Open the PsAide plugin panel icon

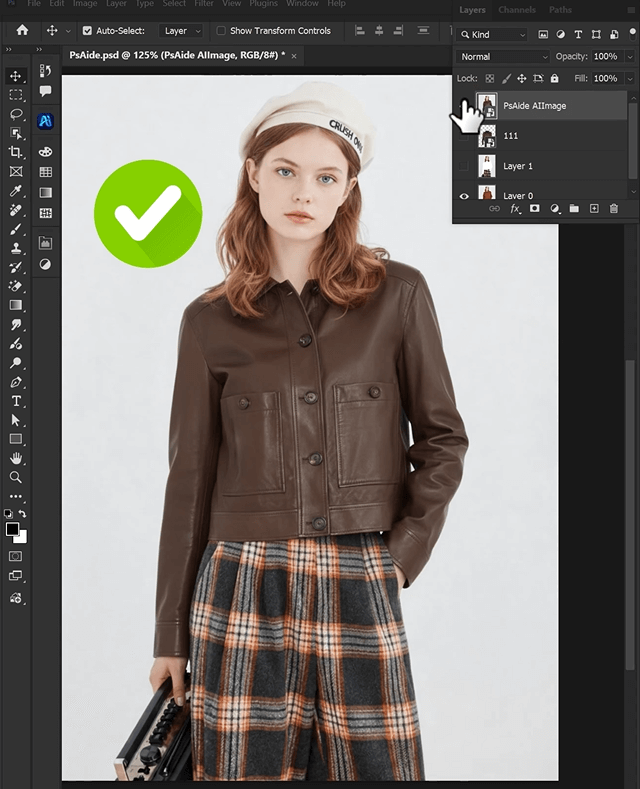[45, 121]
